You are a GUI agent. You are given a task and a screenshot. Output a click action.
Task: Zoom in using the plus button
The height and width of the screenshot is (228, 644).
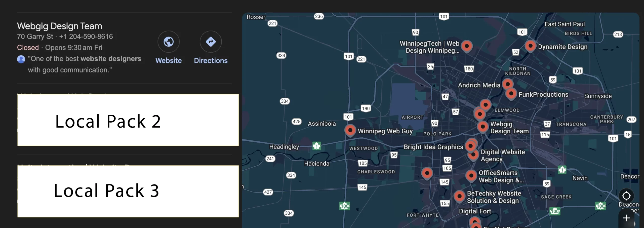tap(626, 218)
